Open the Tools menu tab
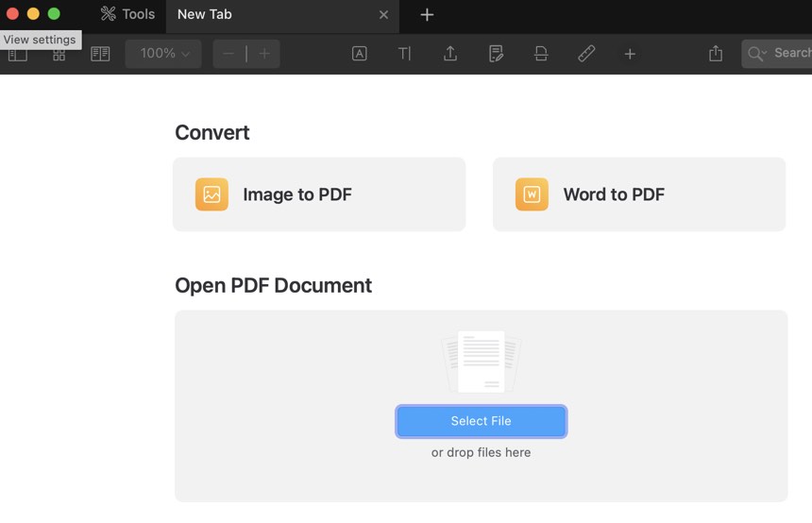This screenshot has height=523, width=812. (127, 14)
